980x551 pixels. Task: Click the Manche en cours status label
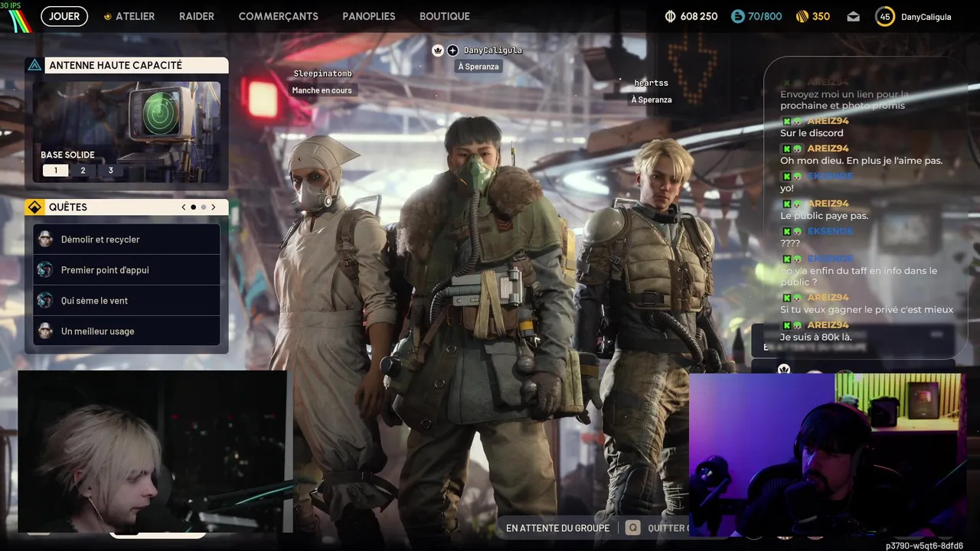pyautogui.click(x=322, y=90)
